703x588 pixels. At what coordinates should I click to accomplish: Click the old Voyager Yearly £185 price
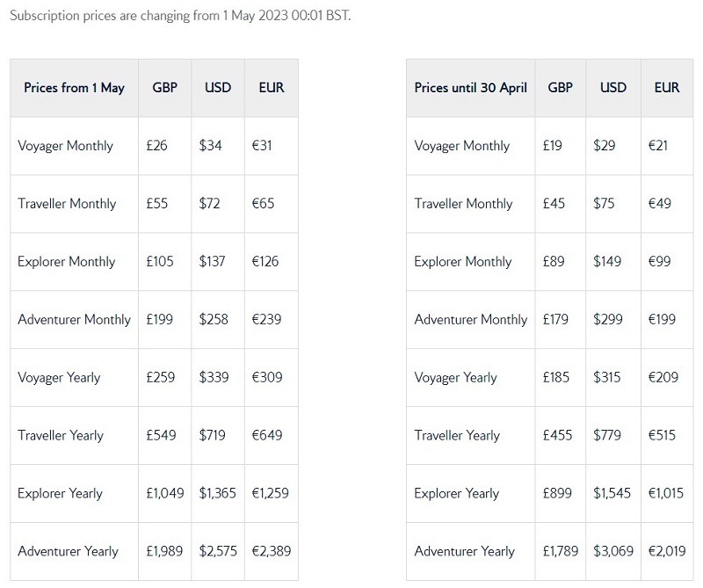pyautogui.click(x=555, y=377)
